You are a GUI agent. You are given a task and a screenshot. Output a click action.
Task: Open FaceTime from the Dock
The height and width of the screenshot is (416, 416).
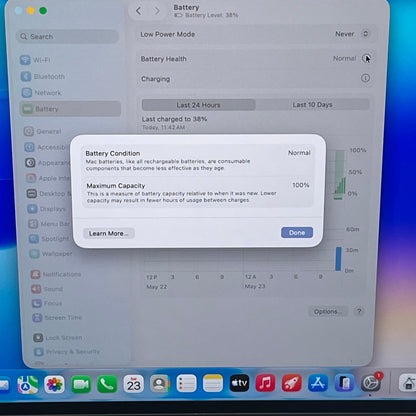81,384
